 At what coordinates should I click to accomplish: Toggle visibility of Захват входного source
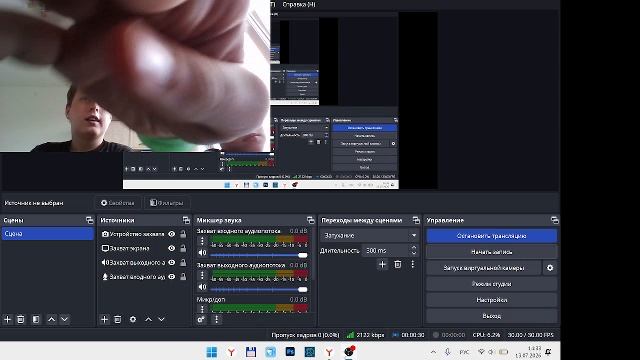pos(172,277)
